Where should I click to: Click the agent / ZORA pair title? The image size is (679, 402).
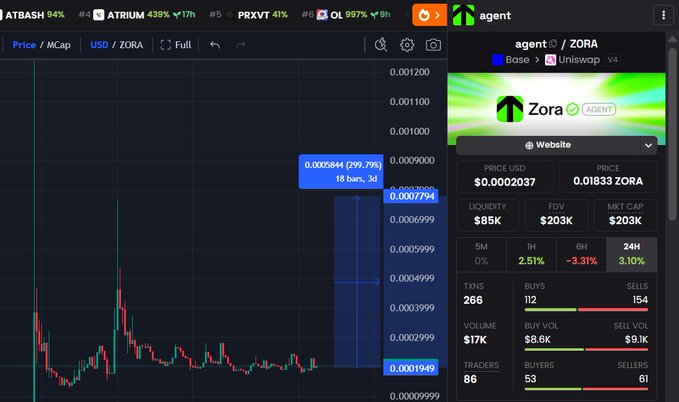pyautogui.click(x=556, y=44)
